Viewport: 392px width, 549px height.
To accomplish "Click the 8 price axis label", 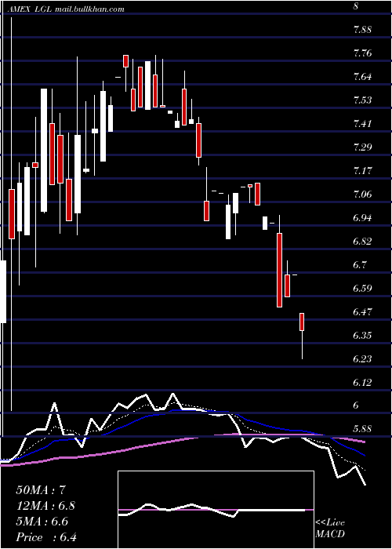I will [x=356, y=6].
